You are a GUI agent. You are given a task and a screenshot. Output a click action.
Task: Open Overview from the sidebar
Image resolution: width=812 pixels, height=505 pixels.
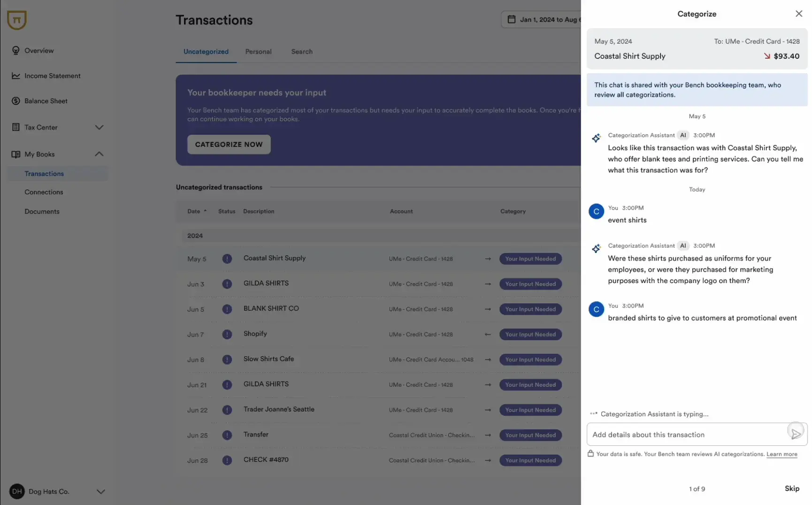39,50
